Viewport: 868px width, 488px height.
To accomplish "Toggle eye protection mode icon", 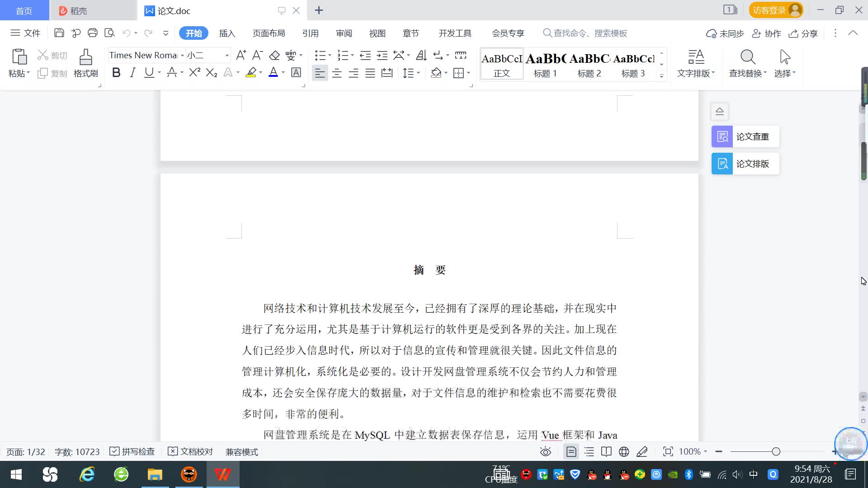I will pyautogui.click(x=546, y=451).
